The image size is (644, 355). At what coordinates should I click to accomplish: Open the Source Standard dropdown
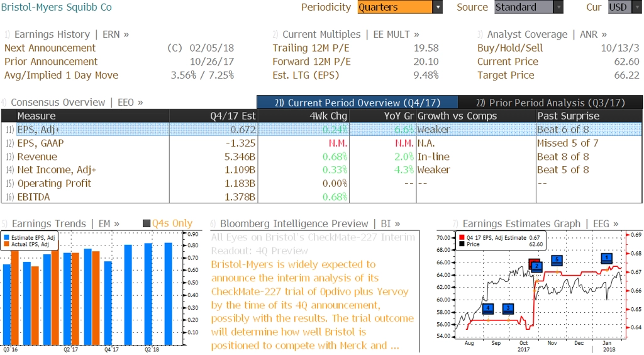pos(528,8)
